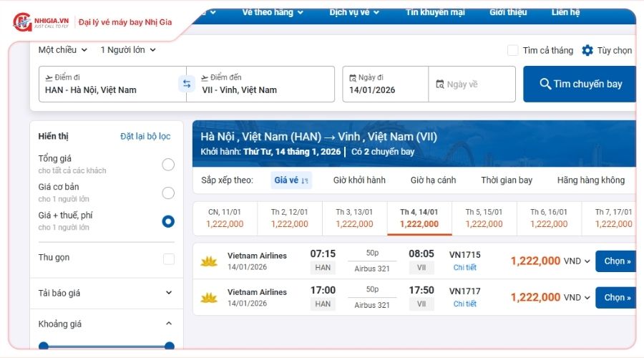Click the landing plane icon beside Điểm đến
This screenshot has height=358, width=644.
(x=205, y=77)
